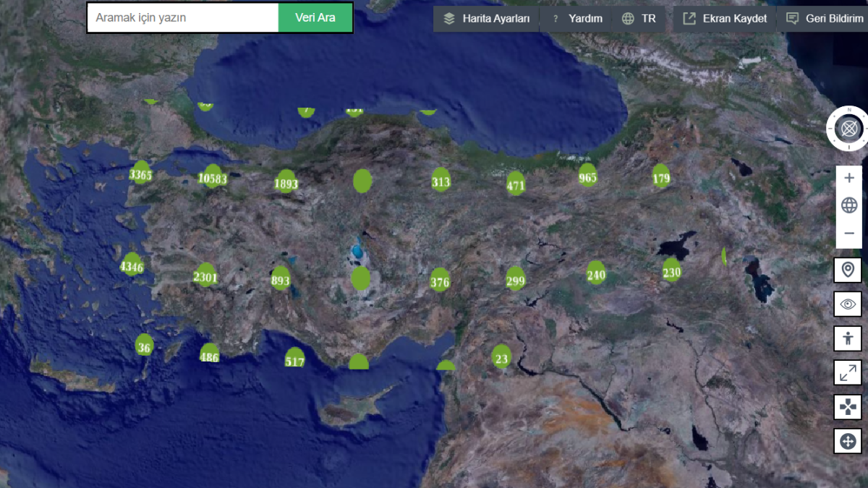Click the Ekran Kaydet button
The image size is (868, 488).
tap(725, 19)
